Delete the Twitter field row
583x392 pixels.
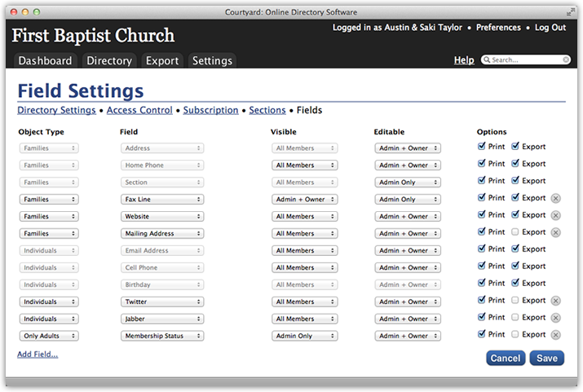click(x=555, y=301)
